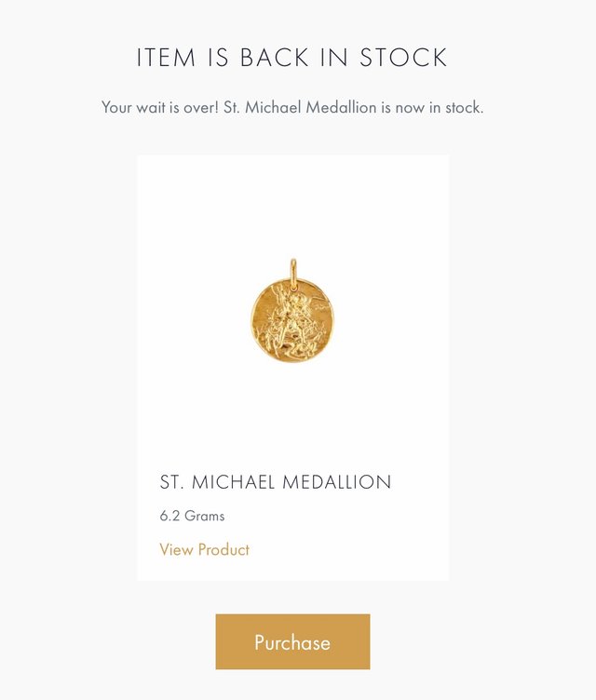This screenshot has height=700, width=596.
Task: Click the bail loop atop the medallion
Action: point(293,270)
